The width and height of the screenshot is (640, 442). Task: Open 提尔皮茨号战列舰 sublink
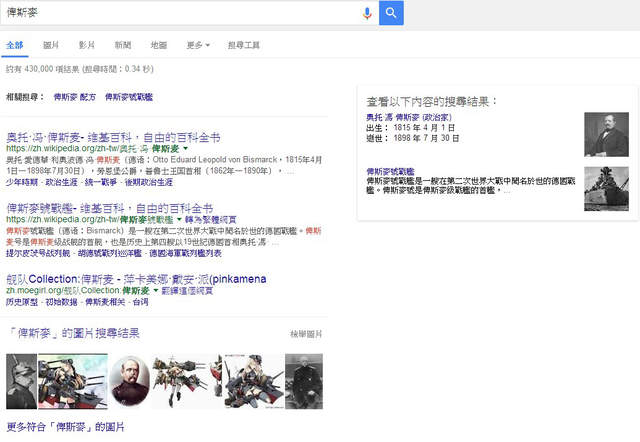tap(38, 253)
